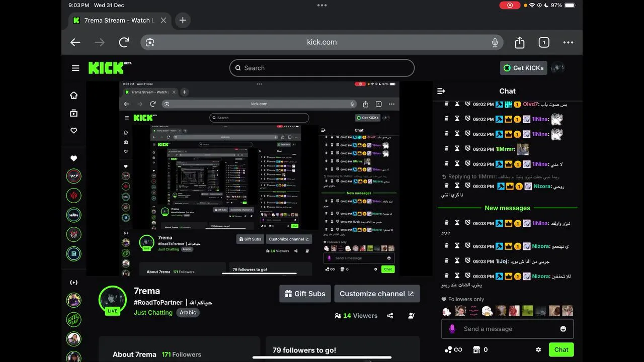Click the 79 followers to go! goal
644x362 pixels.
coord(304,350)
